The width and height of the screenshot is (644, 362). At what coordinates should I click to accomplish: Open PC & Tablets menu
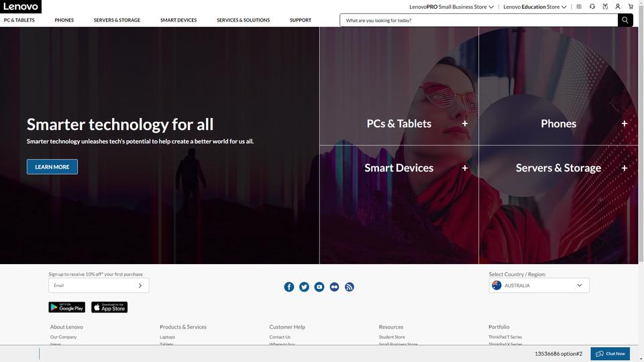pos(19,20)
